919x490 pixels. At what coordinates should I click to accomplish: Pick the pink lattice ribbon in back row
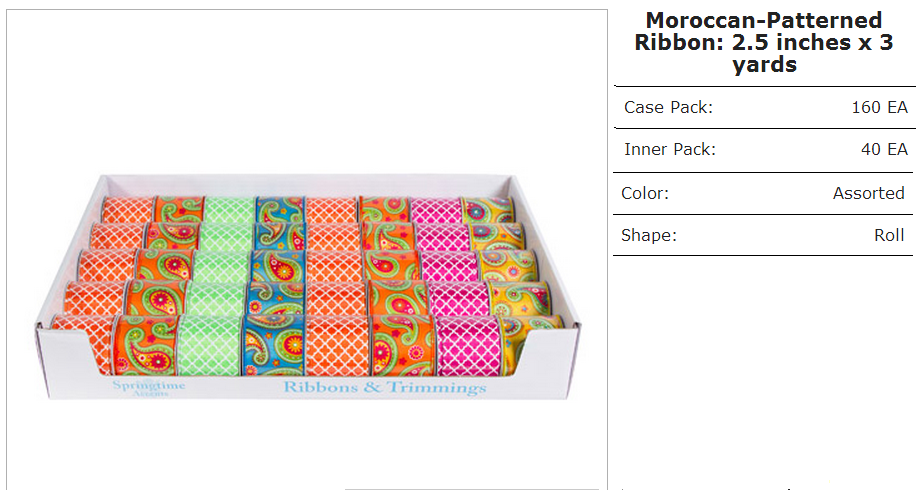[x=437, y=210]
